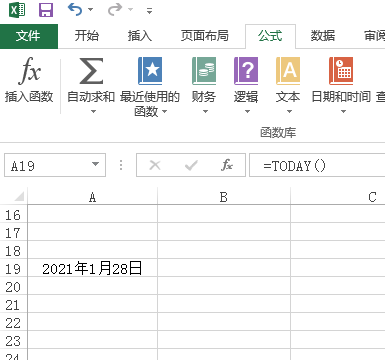This screenshot has width=385, height=360.
Task: Open the 日期和时间 functions icon
Action: (341, 71)
